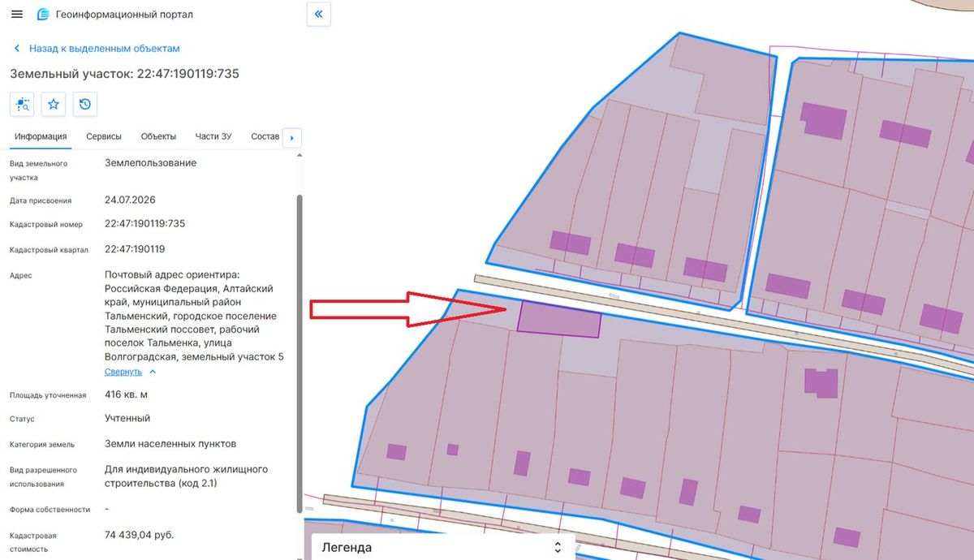Open the Состав tab
Viewport: 974px width, 560px height.
point(265,136)
